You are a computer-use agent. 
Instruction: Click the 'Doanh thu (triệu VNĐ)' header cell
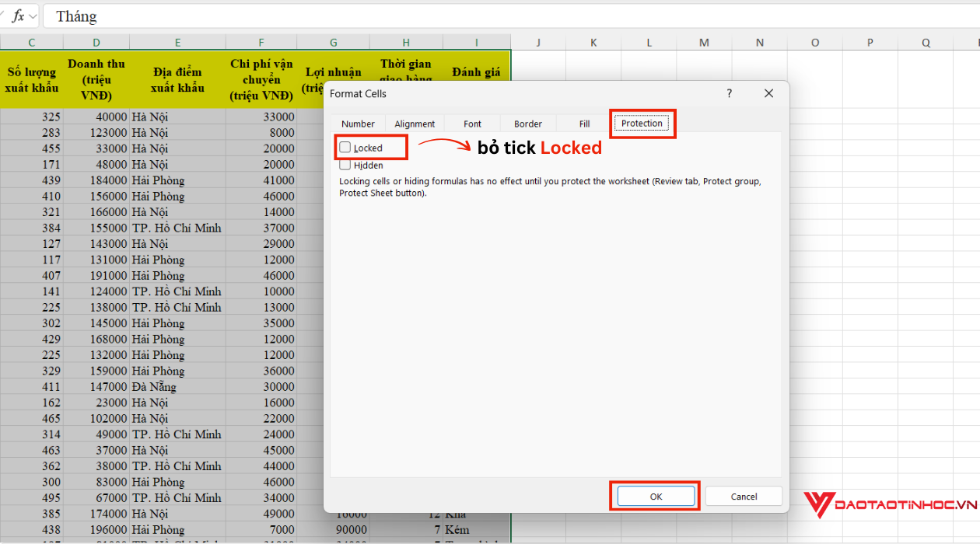[96, 79]
